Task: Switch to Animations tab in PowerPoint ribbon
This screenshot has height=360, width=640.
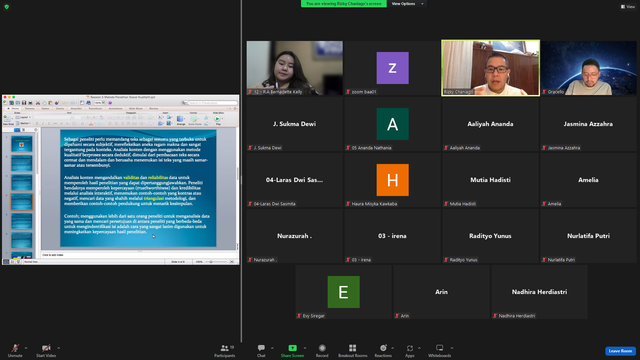Action: tap(116, 109)
